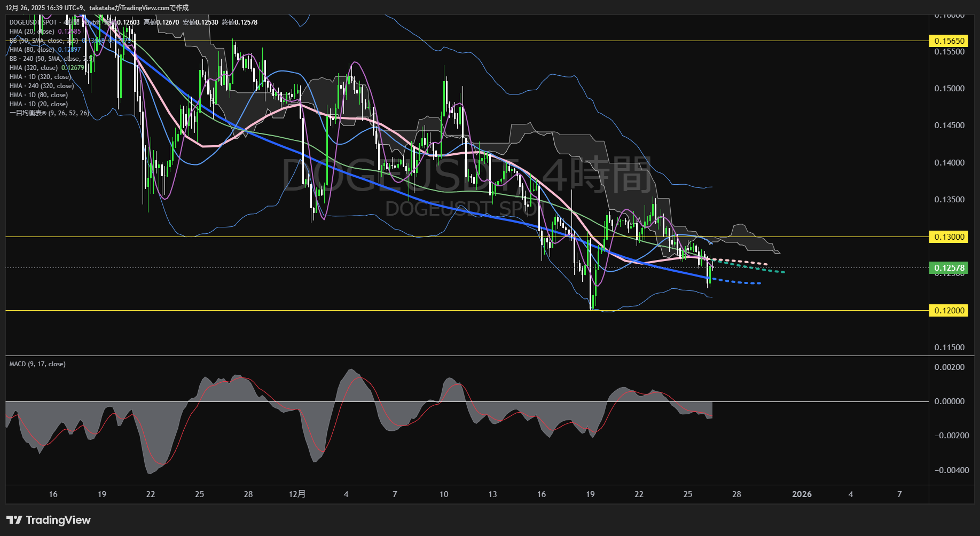
Task: Select the HMA (320, close) legend entry
Action: coord(34,68)
